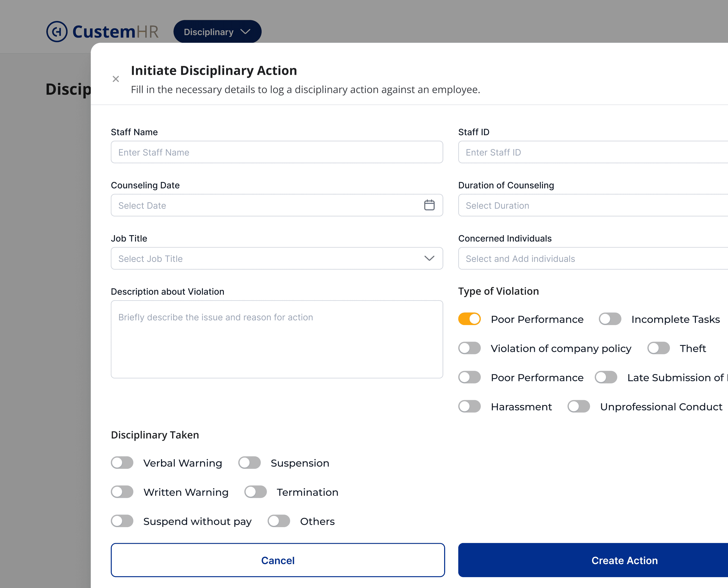The height and width of the screenshot is (588, 728).
Task: Enable the Incomplete Tasks toggle
Action: (610, 319)
